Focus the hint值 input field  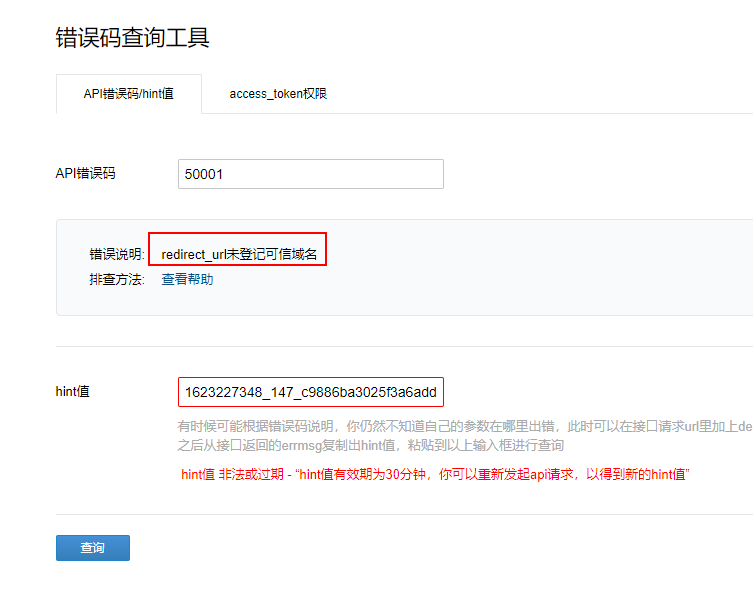tap(311, 392)
